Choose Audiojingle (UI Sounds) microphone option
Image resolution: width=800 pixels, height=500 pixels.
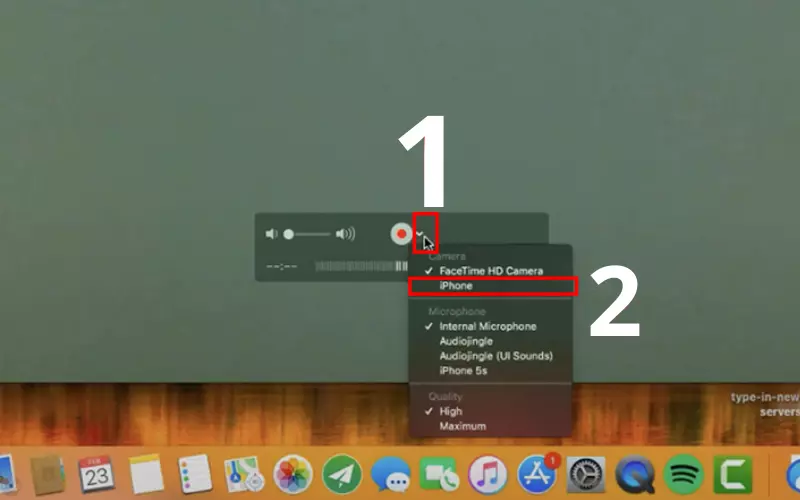click(x=491, y=356)
